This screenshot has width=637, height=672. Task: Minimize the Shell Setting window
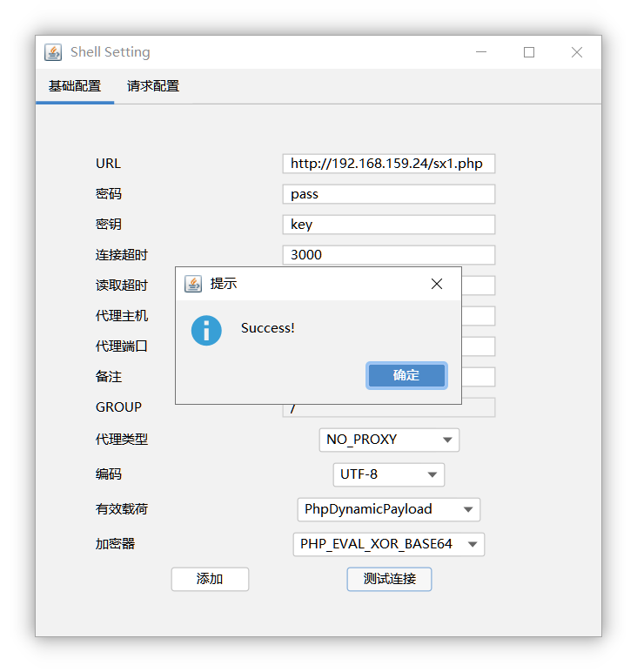tap(481, 52)
